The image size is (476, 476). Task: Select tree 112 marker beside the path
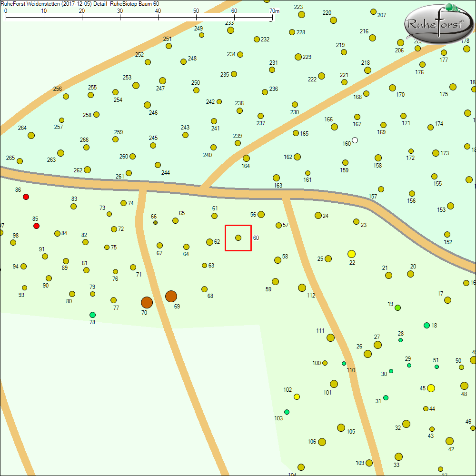pos(302,288)
